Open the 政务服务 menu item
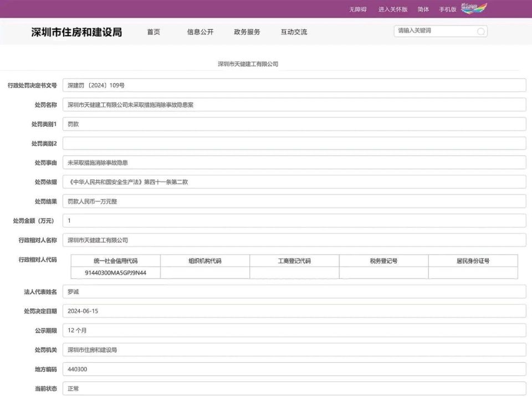This screenshot has width=532, height=397. (x=247, y=32)
